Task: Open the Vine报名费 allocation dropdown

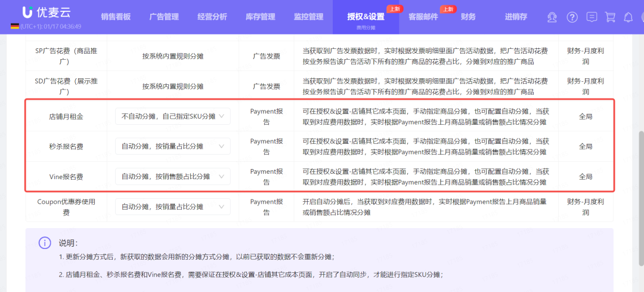Action: 172,177
